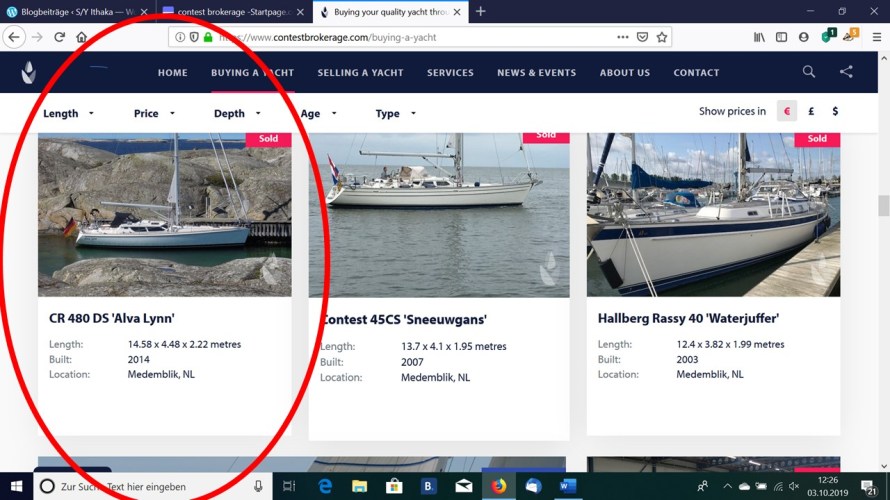Expand the Price filter dropdown

[x=154, y=114]
